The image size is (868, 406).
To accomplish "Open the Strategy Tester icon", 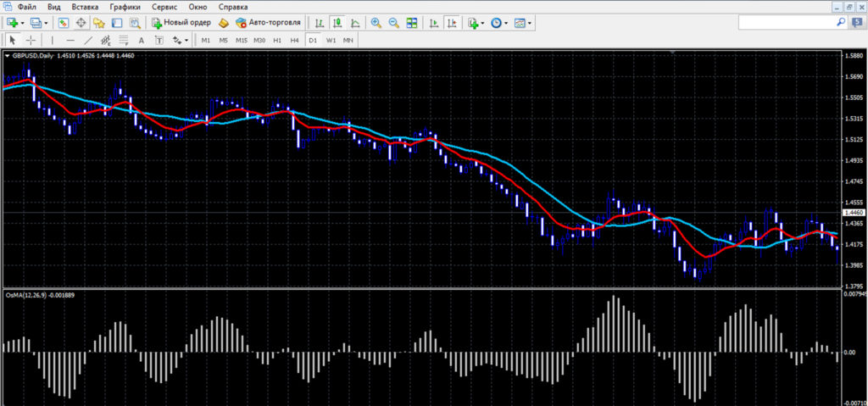I will (135, 23).
